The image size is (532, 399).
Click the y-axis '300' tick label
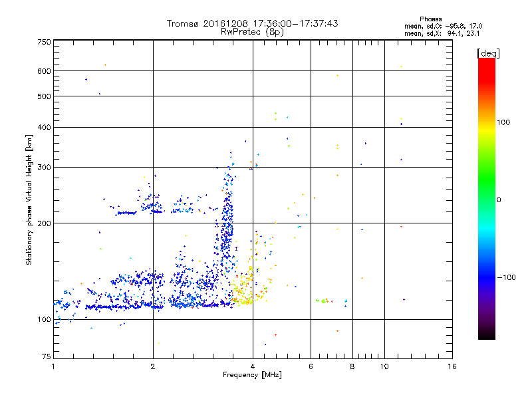pyautogui.click(x=44, y=168)
